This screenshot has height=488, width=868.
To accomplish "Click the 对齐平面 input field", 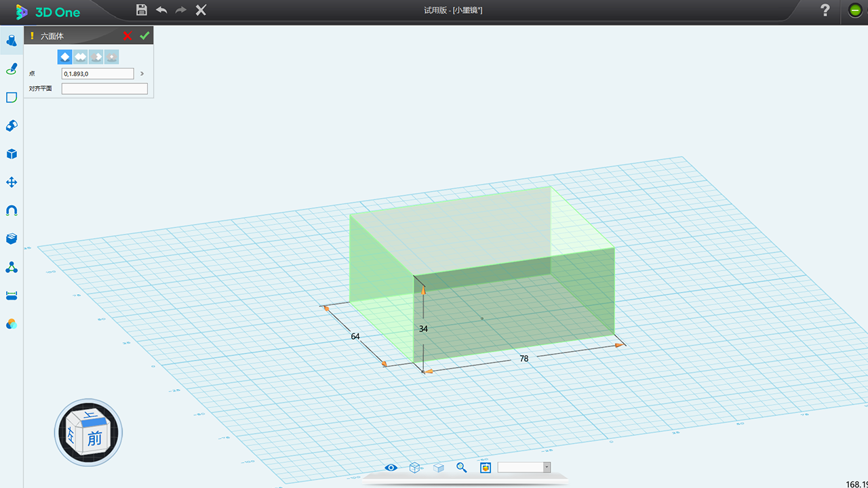I will pyautogui.click(x=104, y=89).
